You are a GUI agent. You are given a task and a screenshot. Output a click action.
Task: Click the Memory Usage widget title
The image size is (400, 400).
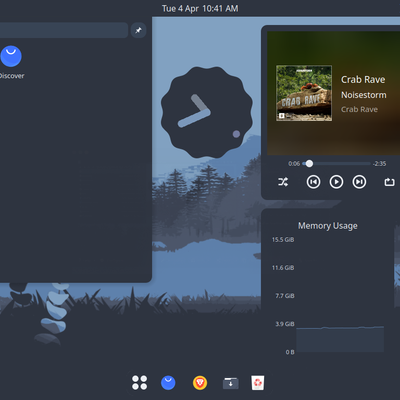pos(328,226)
